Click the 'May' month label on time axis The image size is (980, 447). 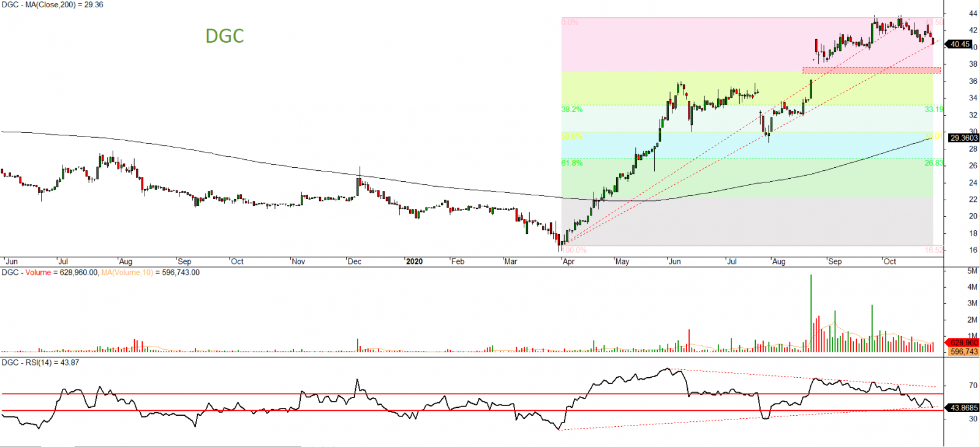[622, 261]
